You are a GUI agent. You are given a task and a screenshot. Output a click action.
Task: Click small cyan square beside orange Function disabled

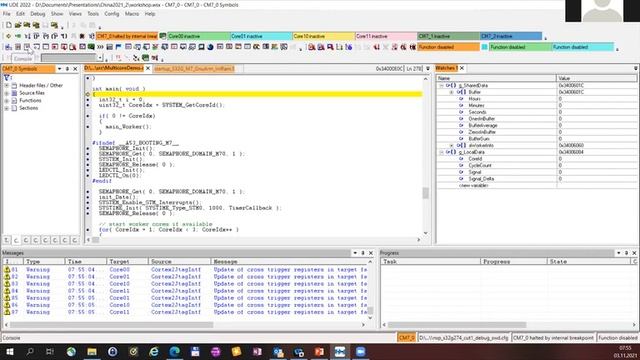[x=484, y=47]
